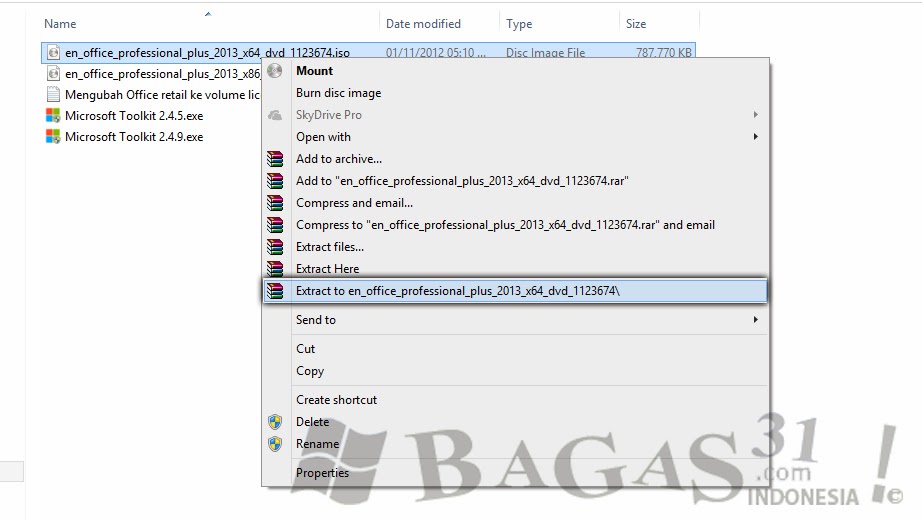Sort files by the Name column header
Screen dimensions: 922x520
pyautogui.click(x=60, y=24)
